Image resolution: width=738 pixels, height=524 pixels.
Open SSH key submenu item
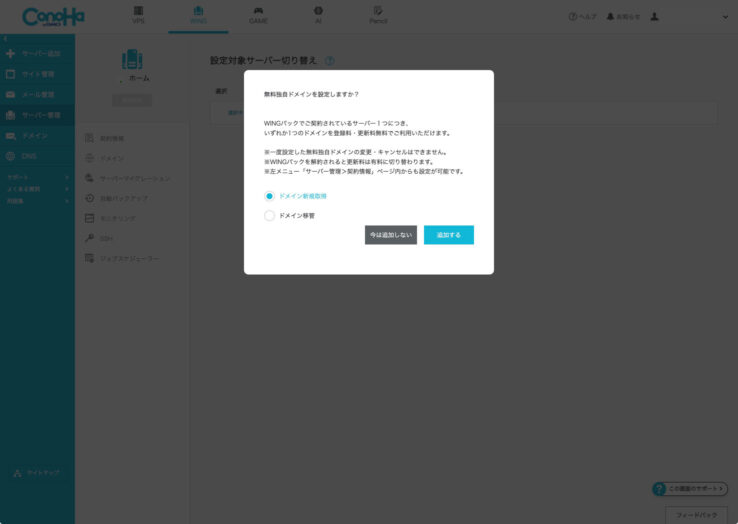coord(99,239)
